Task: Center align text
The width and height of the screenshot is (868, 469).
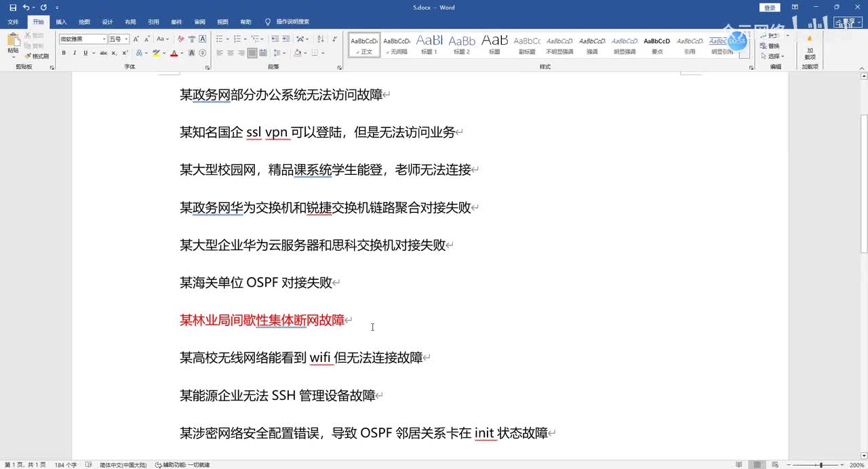Action: pyautogui.click(x=231, y=53)
